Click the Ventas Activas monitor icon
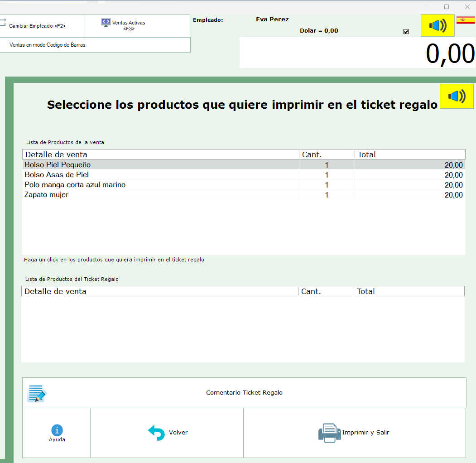The image size is (476, 463). point(106,23)
